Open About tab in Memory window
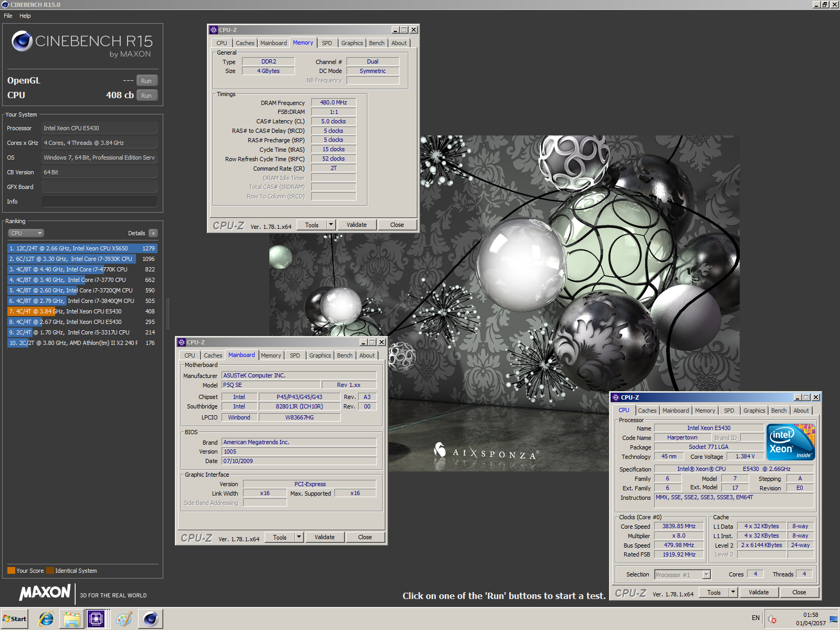 (399, 43)
